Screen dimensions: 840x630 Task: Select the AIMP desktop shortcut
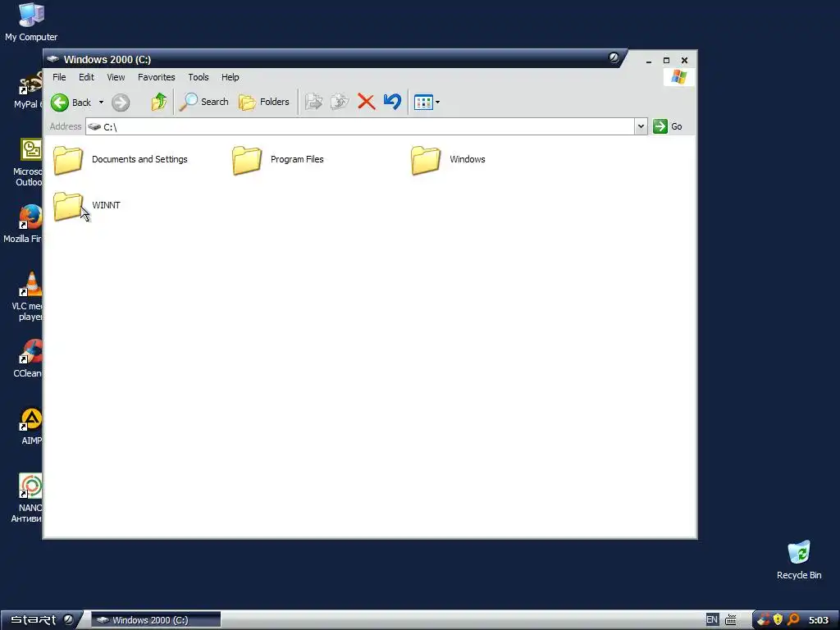(31, 427)
